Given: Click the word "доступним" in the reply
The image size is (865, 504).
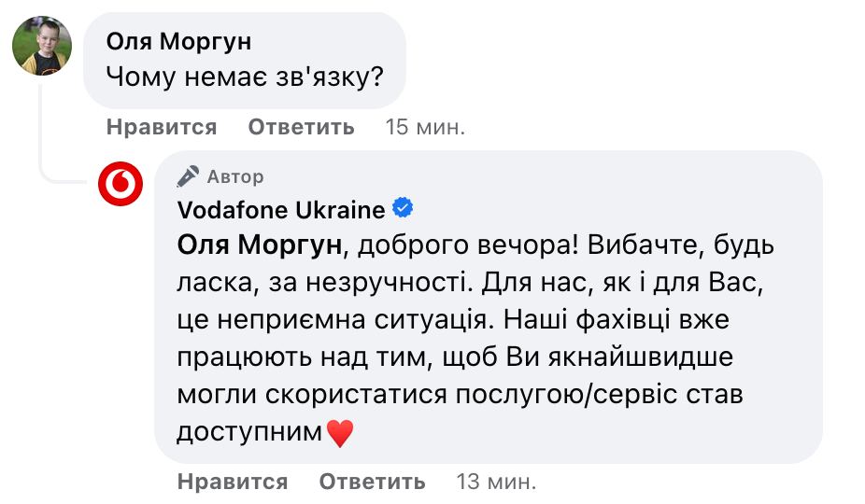Looking at the screenshot, I should (249, 432).
